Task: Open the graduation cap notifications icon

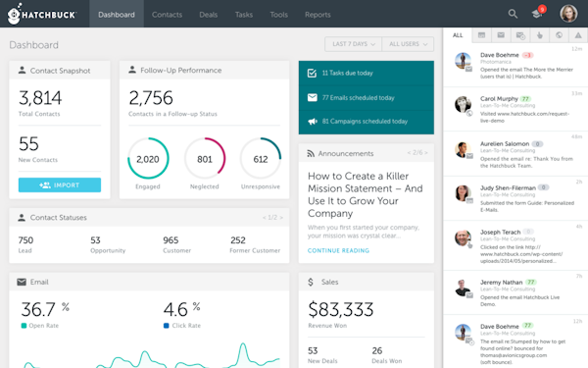Action: click(537, 14)
